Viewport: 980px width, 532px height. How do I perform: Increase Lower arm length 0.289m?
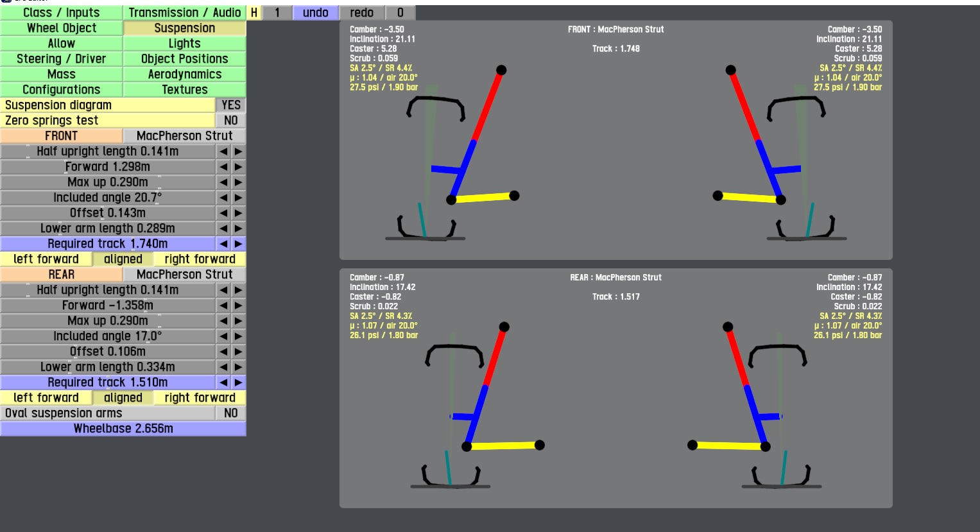pos(238,228)
